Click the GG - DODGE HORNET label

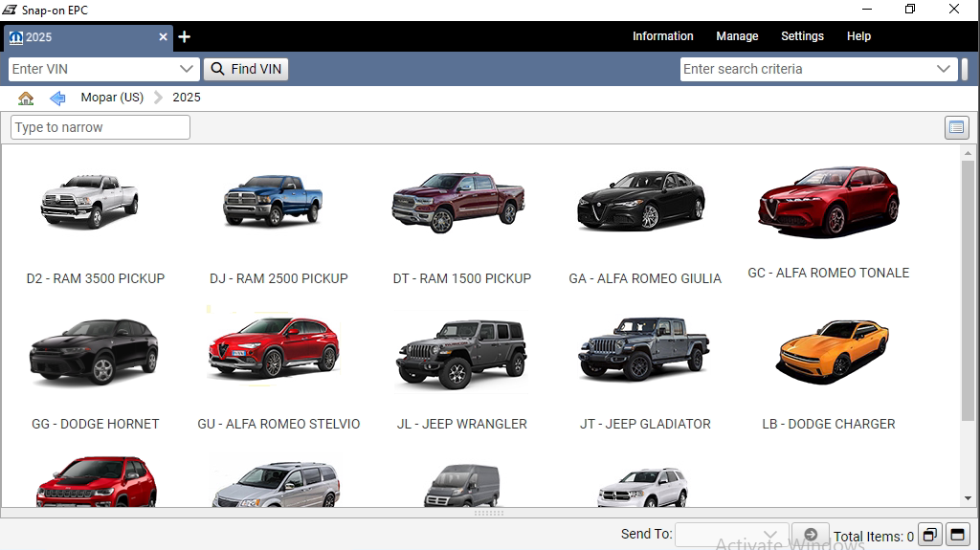(x=96, y=425)
